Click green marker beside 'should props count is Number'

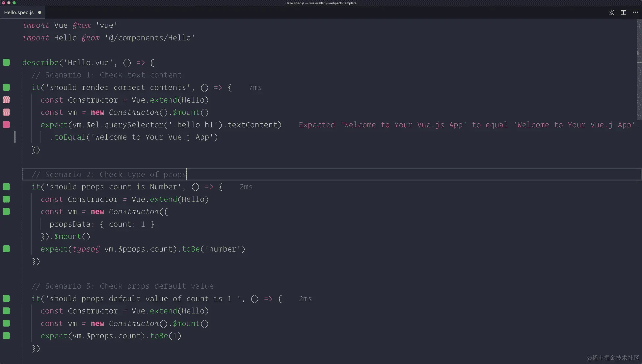click(x=6, y=187)
